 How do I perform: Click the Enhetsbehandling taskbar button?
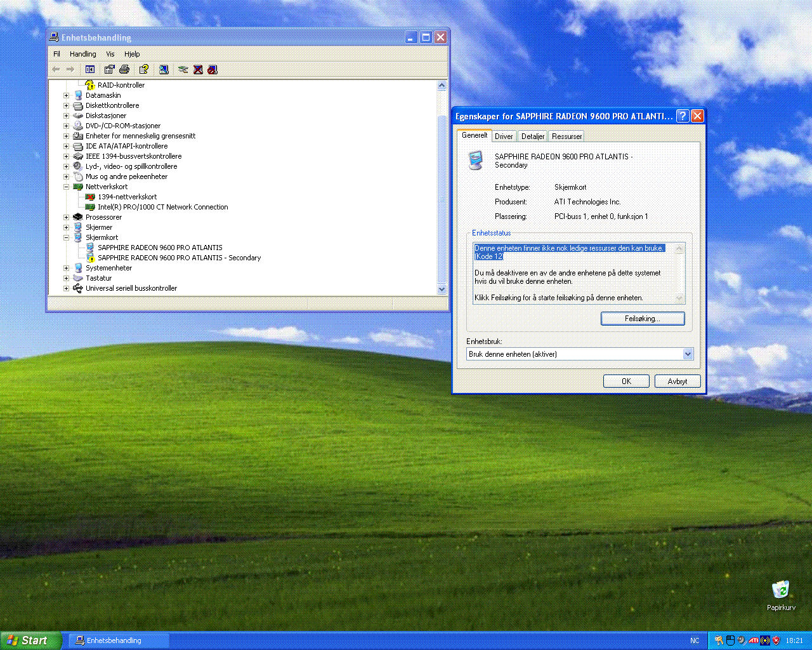119,640
